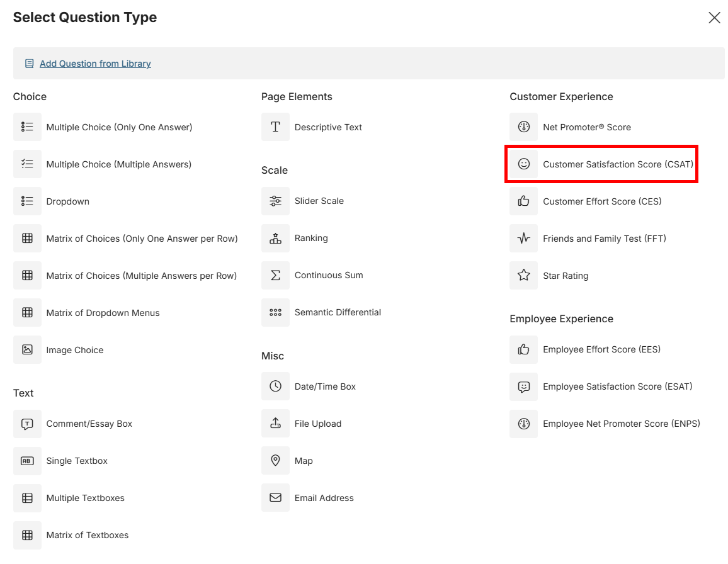This screenshot has height=564, width=728.
Task: Choose the Continuous Sum sigma icon
Action: (275, 275)
